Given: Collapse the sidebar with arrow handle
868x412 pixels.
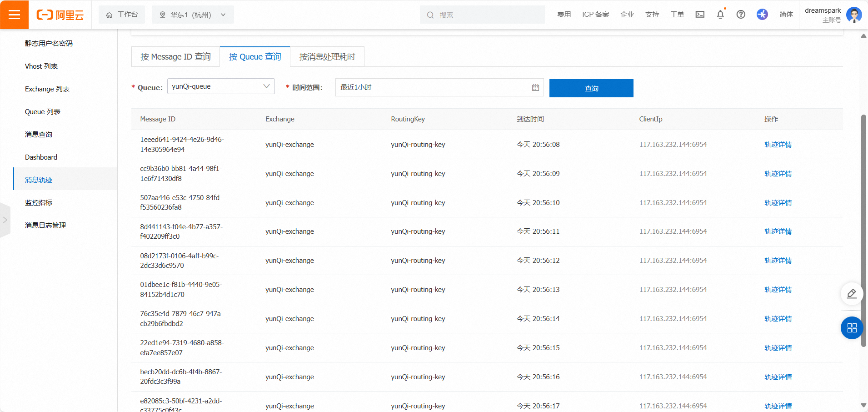Looking at the screenshot, I should coord(5,220).
